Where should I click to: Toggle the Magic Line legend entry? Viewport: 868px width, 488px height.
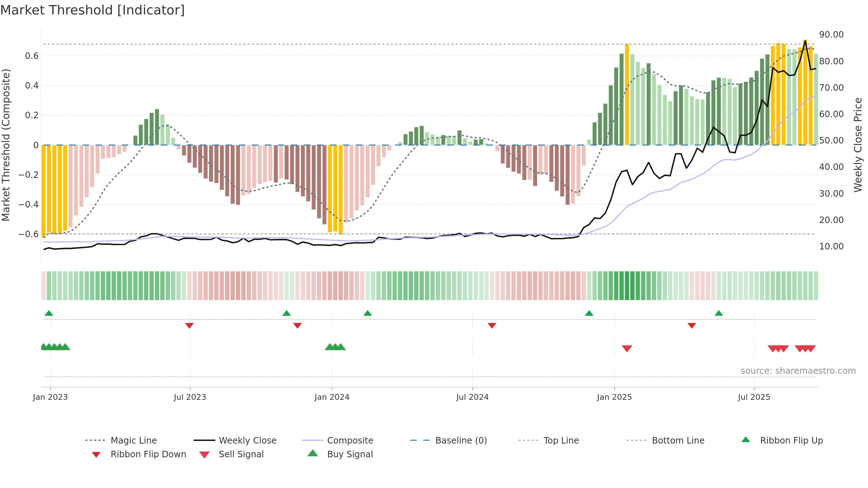pos(121,440)
